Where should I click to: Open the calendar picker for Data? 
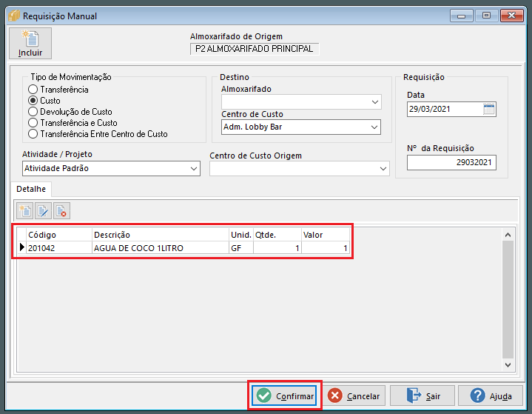coord(488,110)
